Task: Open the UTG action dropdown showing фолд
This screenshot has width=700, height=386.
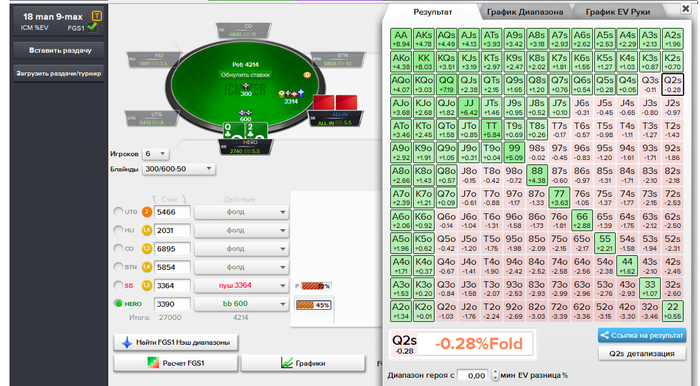Action: click(242, 212)
